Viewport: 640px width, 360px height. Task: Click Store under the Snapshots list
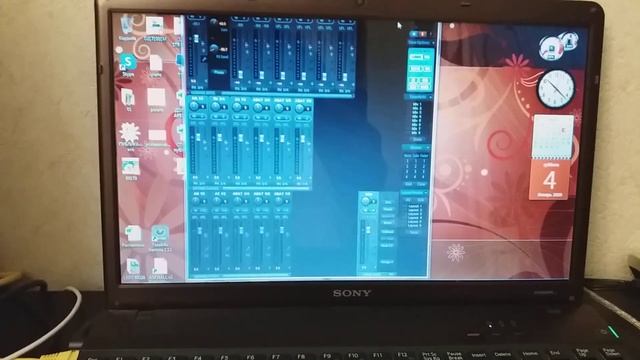[418, 139]
